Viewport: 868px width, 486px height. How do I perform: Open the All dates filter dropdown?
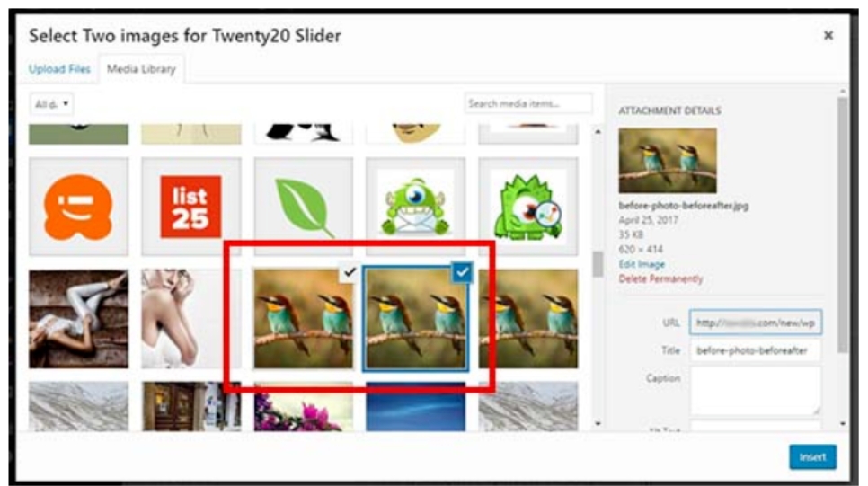[x=51, y=103]
